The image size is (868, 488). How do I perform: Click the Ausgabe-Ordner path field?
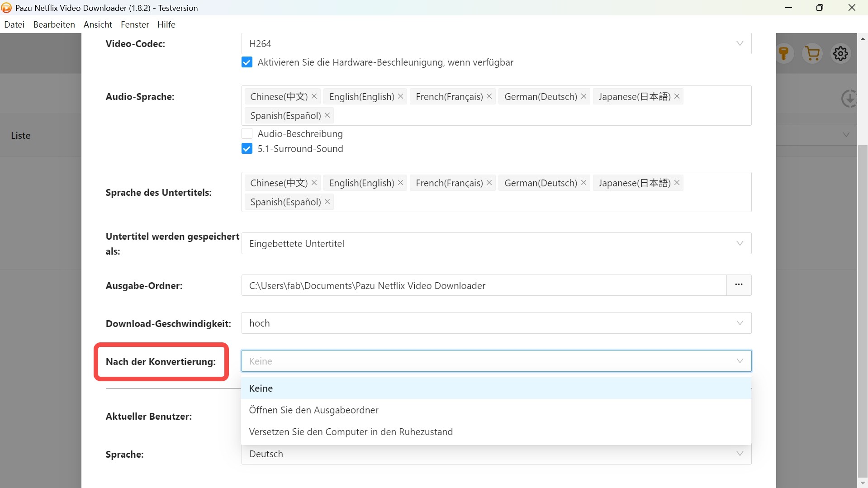tap(484, 286)
